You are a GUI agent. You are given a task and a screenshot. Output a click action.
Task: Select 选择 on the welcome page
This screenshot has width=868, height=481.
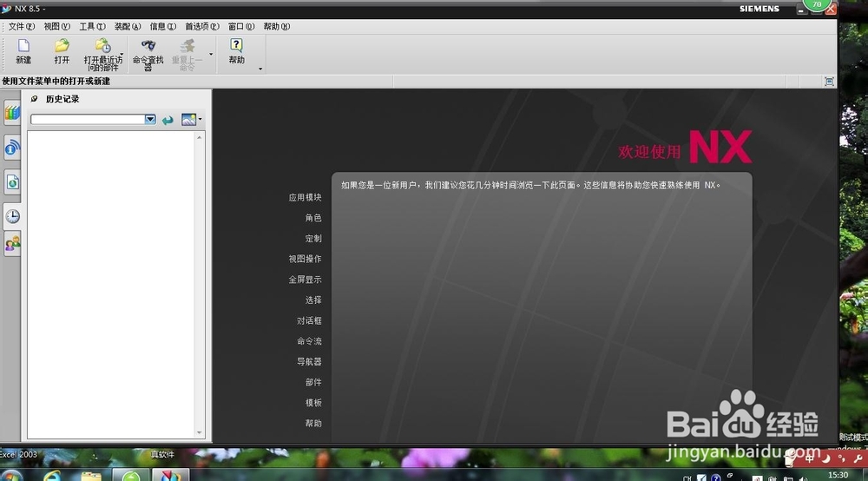pos(312,300)
